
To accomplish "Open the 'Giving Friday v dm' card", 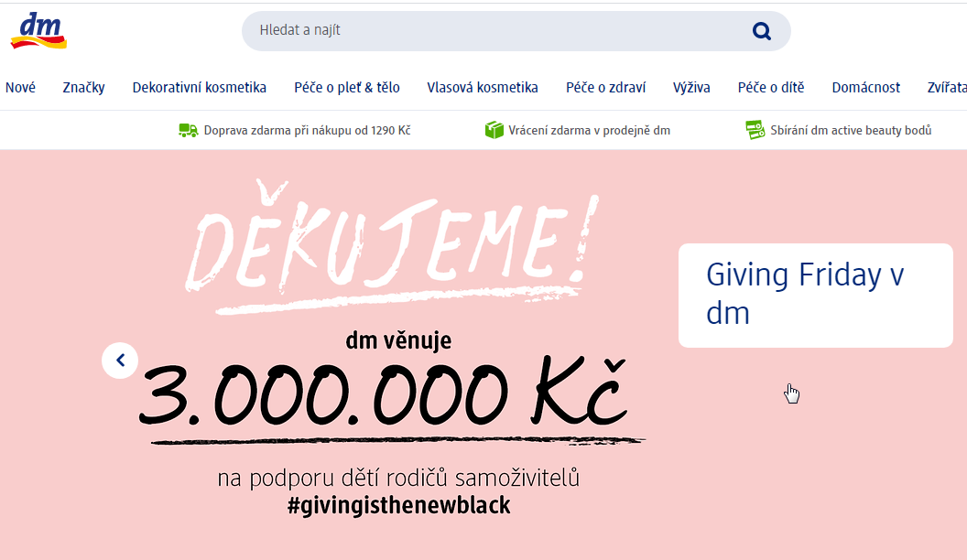I will 815,295.
